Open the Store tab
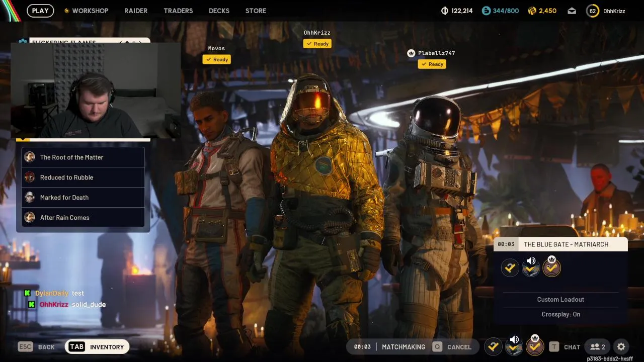 tap(256, 11)
